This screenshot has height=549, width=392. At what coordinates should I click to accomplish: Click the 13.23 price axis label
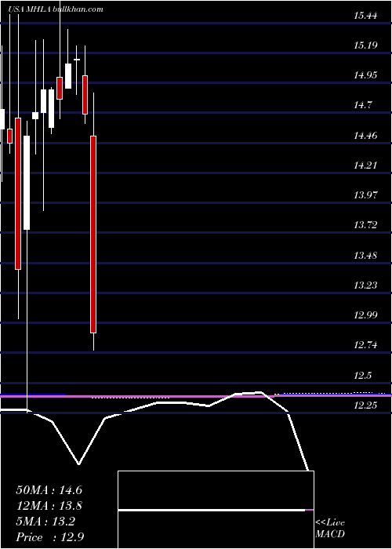coord(365,285)
